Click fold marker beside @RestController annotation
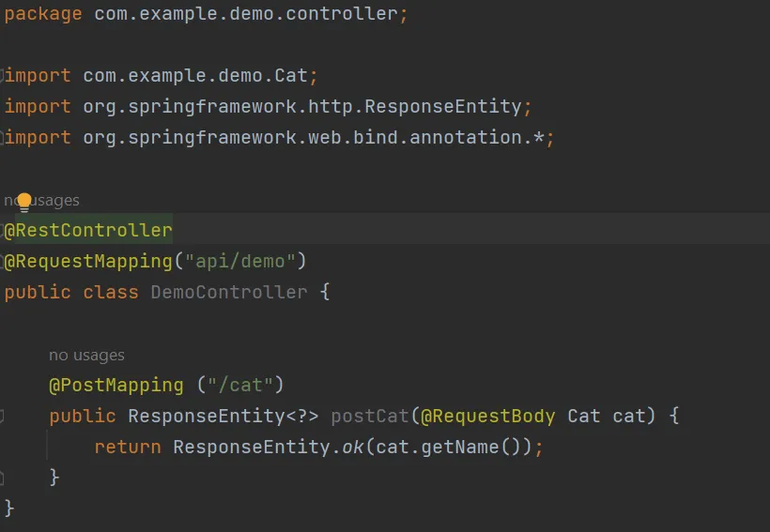This screenshot has height=532, width=770. point(3,231)
